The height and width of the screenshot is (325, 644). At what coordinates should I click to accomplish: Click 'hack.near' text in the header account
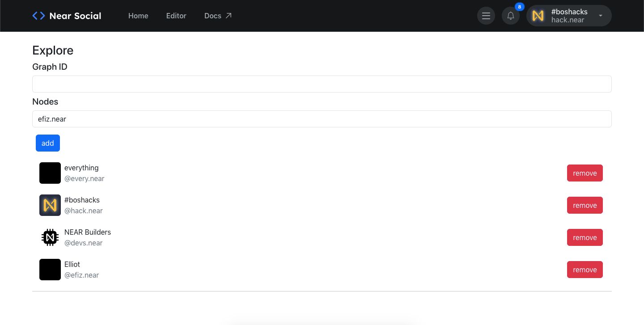click(568, 20)
